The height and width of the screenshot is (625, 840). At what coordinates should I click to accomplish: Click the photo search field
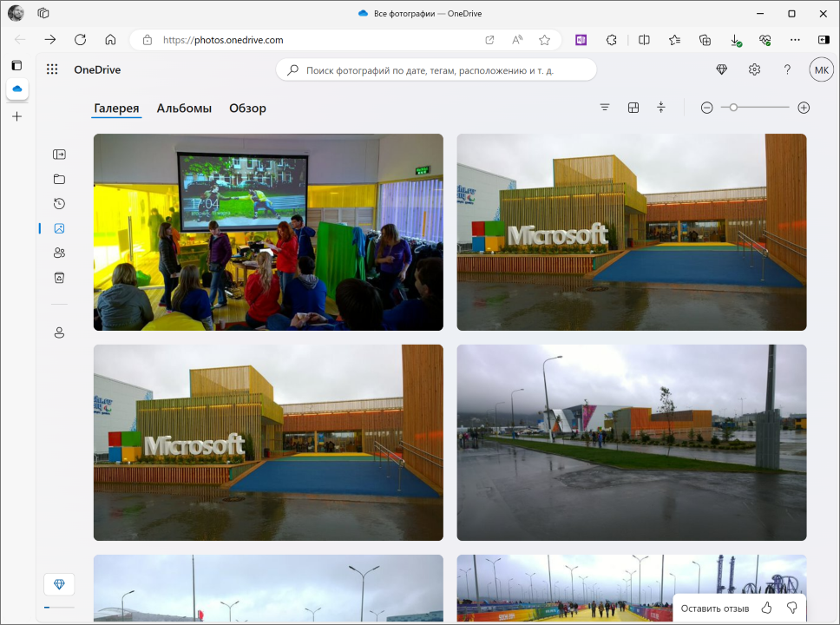click(x=436, y=70)
